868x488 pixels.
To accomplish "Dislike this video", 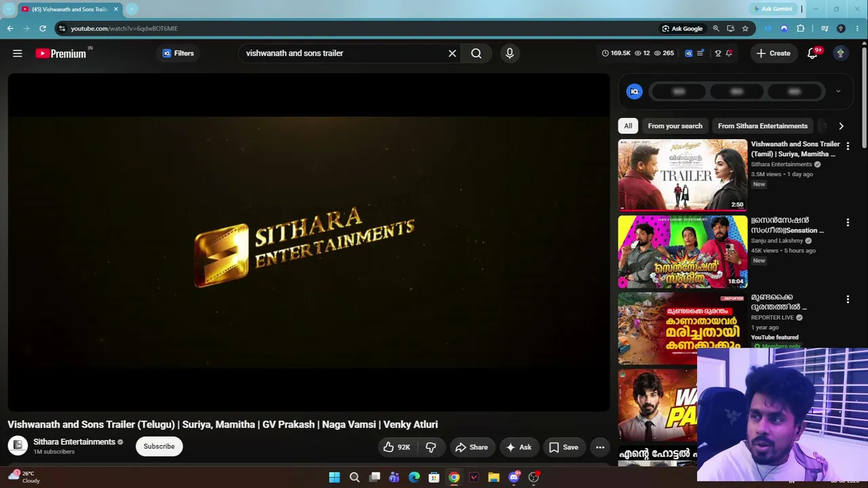I will [x=431, y=447].
